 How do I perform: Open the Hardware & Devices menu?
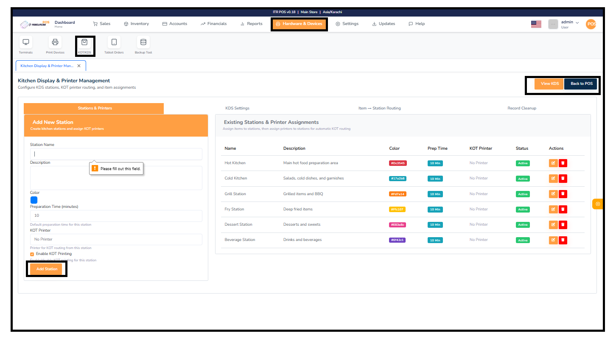299,24
